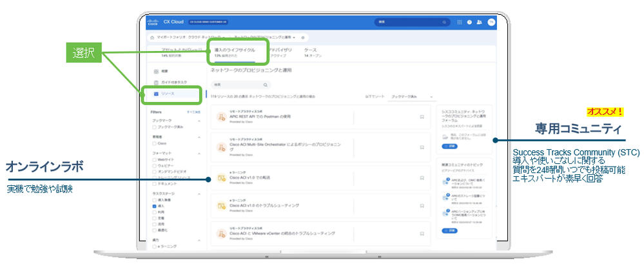644x264 pixels.
Task: Switch to the アセットとカバレッジ tab
Action: [182, 52]
